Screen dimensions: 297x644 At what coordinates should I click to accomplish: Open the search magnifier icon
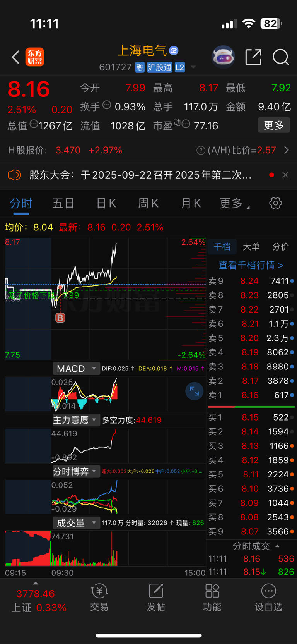point(281,57)
